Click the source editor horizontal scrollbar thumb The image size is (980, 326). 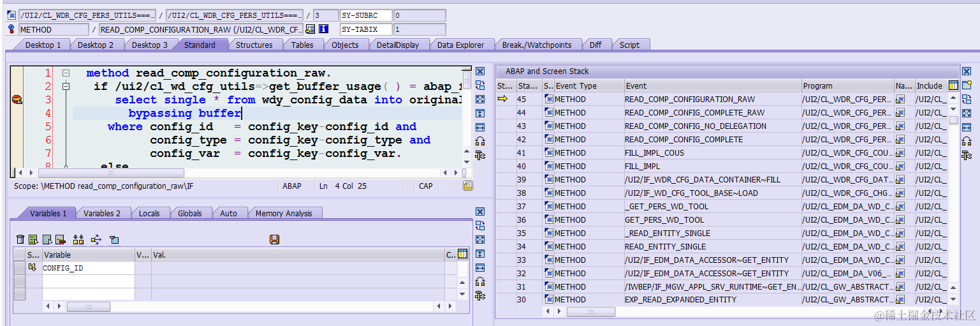pyautogui.click(x=111, y=173)
